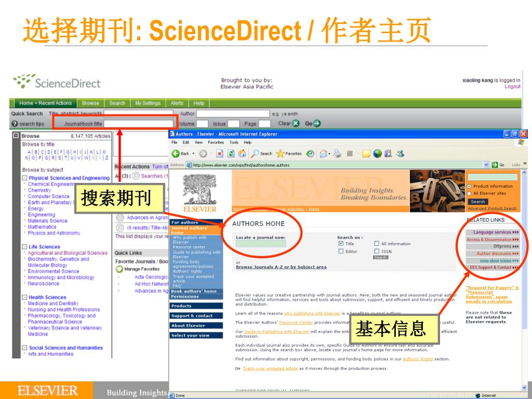
Task: Click the Back arrow in Internet Explorer
Action: (x=176, y=154)
